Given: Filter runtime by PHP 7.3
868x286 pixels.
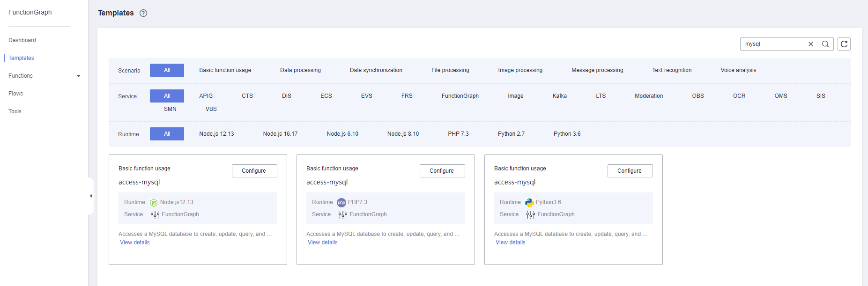Looking at the screenshot, I should 458,134.
